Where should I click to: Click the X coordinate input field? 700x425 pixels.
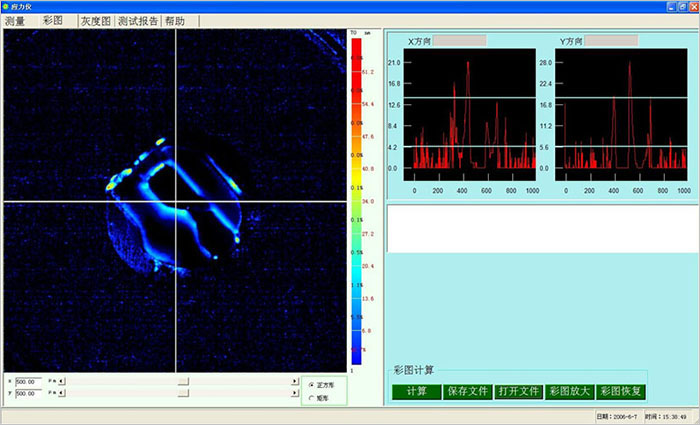point(29,381)
